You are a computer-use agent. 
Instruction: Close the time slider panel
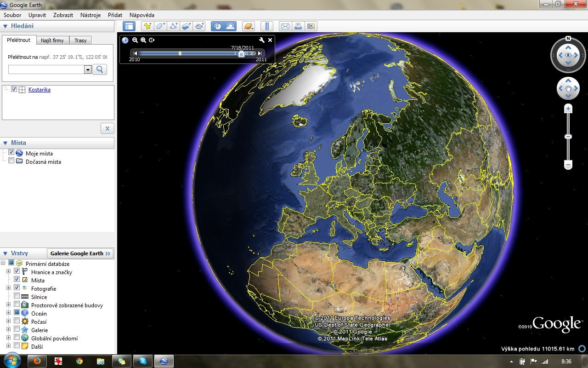pos(270,40)
